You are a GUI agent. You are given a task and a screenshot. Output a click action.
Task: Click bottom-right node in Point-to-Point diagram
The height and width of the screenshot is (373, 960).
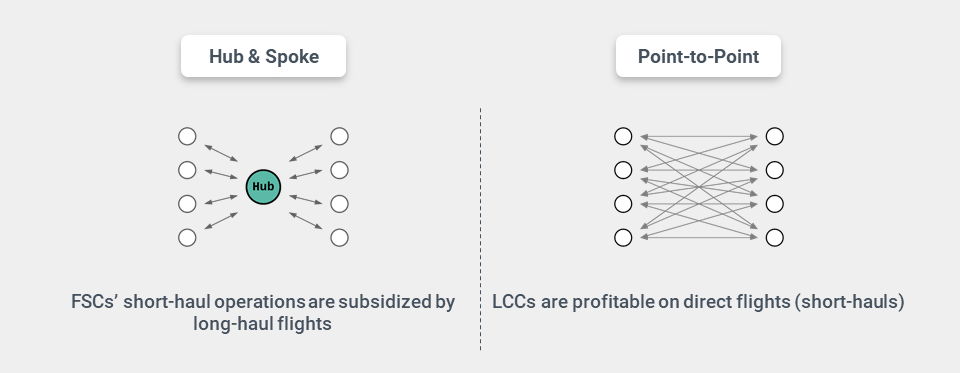pyautogui.click(x=774, y=237)
